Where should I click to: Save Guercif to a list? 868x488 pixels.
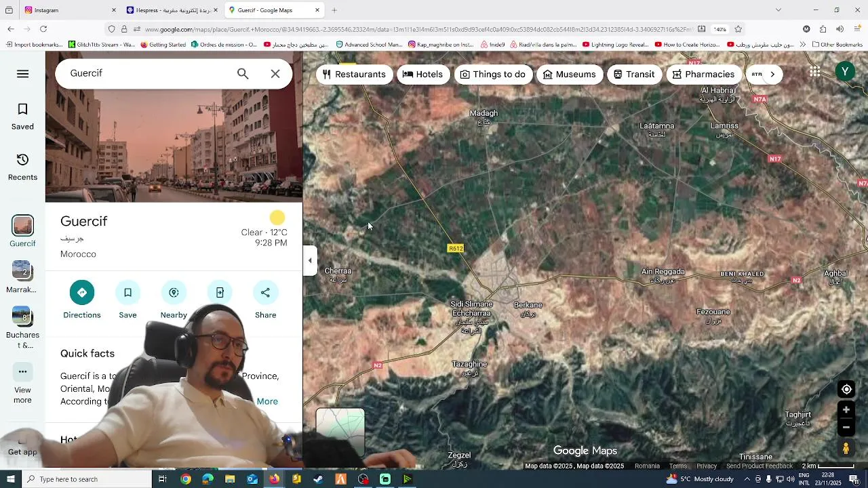coord(127,300)
